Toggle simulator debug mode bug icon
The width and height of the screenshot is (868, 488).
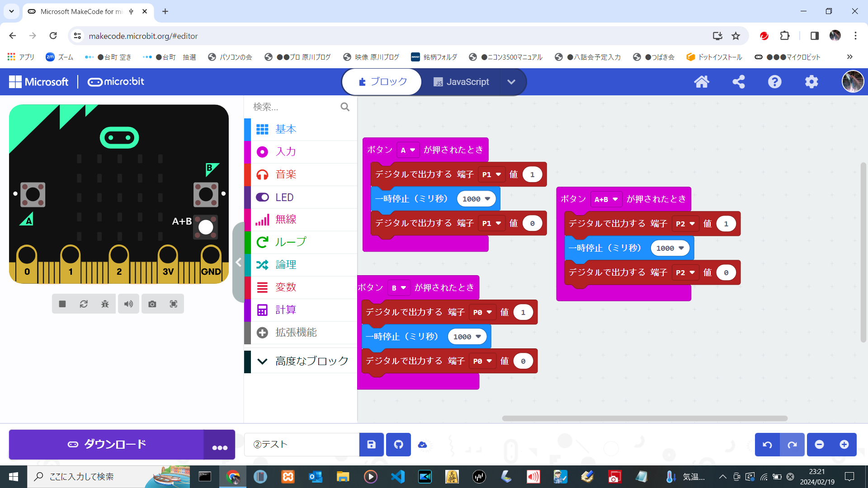pyautogui.click(x=105, y=304)
